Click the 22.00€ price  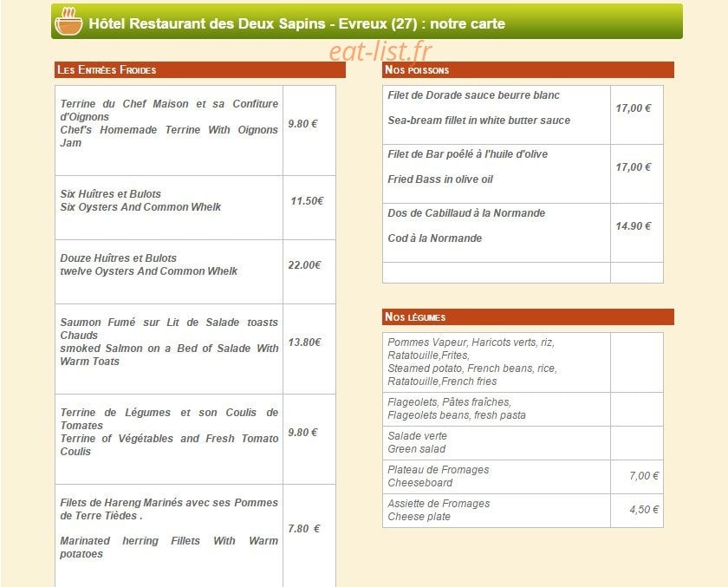(304, 264)
